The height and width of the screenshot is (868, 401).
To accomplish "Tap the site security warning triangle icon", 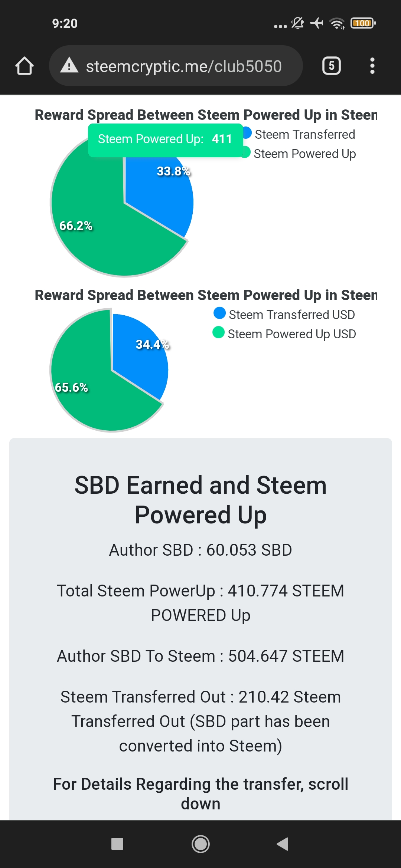I will (69, 66).
